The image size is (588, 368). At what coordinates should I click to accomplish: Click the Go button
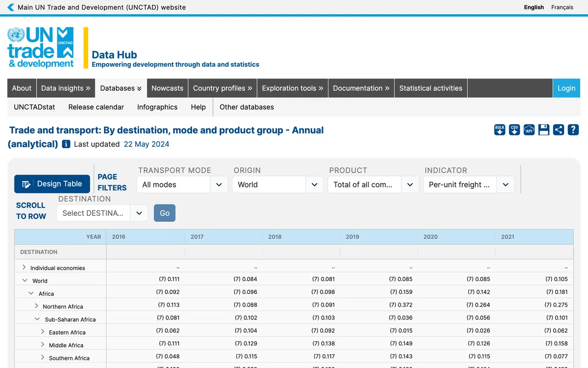click(x=165, y=213)
